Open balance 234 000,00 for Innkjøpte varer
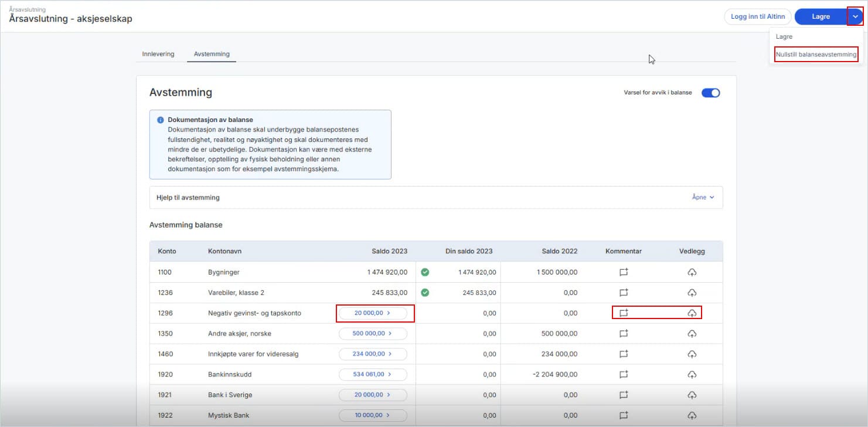The image size is (868, 427). click(373, 354)
